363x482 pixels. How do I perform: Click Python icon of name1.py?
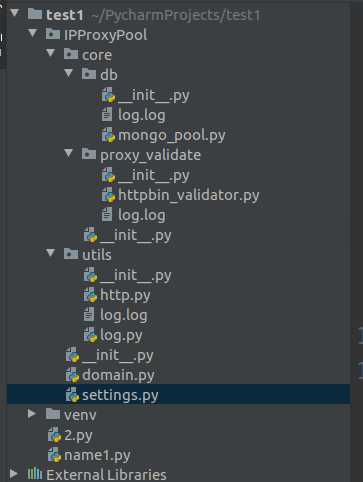coord(54,455)
